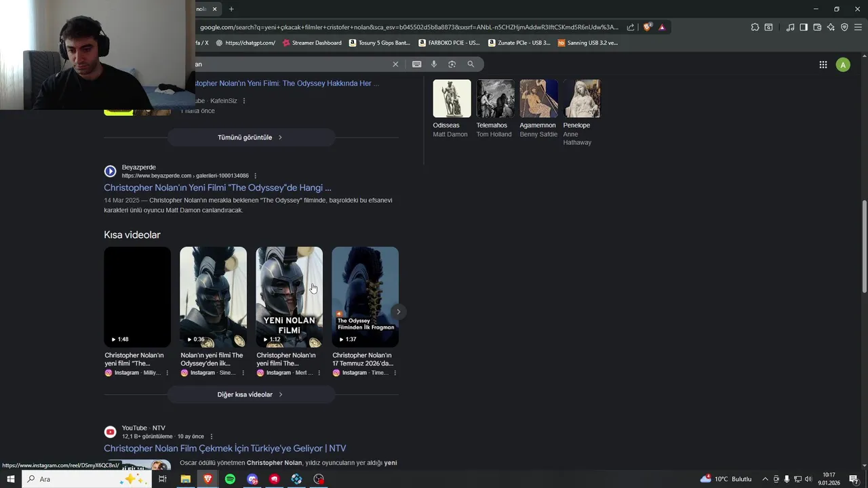Open Odisseas Matt Damon cast card
The image size is (868, 488).
452,109
